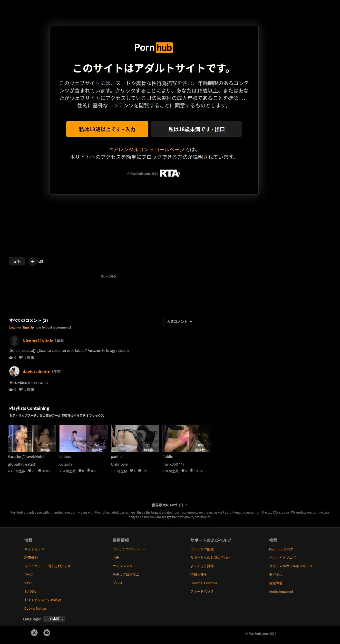Open プライバシーに関するお知らせ link

pyautogui.click(x=47, y=566)
